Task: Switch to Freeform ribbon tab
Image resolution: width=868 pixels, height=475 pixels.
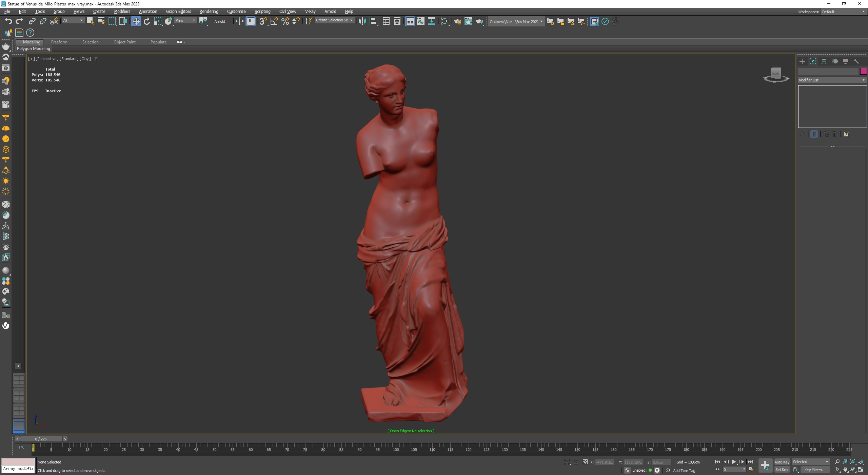Action: point(59,42)
